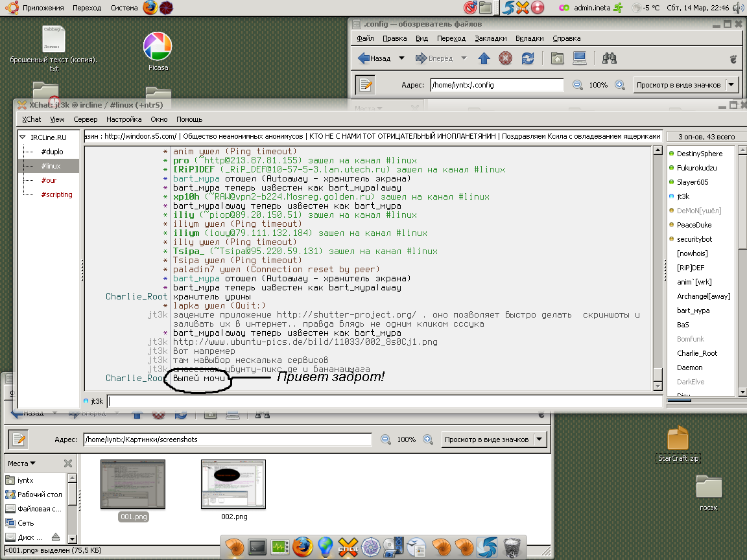Close the Места side pane
747x560 pixels.
click(x=67, y=463)
